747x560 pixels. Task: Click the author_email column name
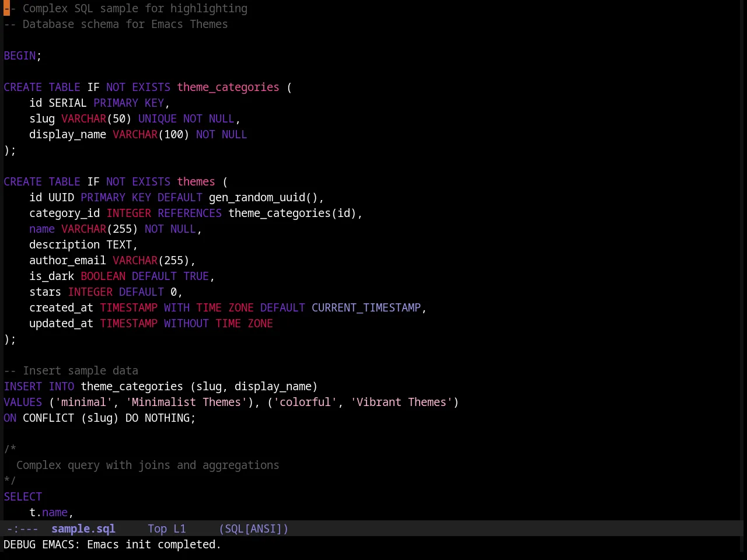pos(68,260)
